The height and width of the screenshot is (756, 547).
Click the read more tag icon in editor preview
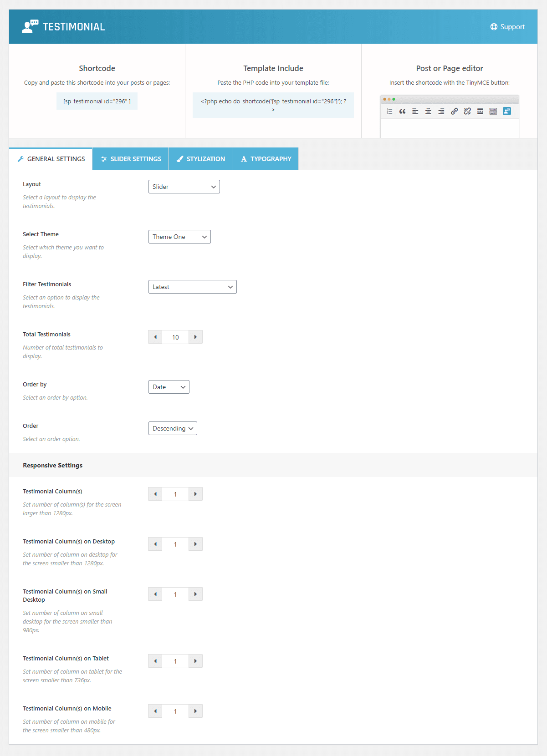(480, 111)
